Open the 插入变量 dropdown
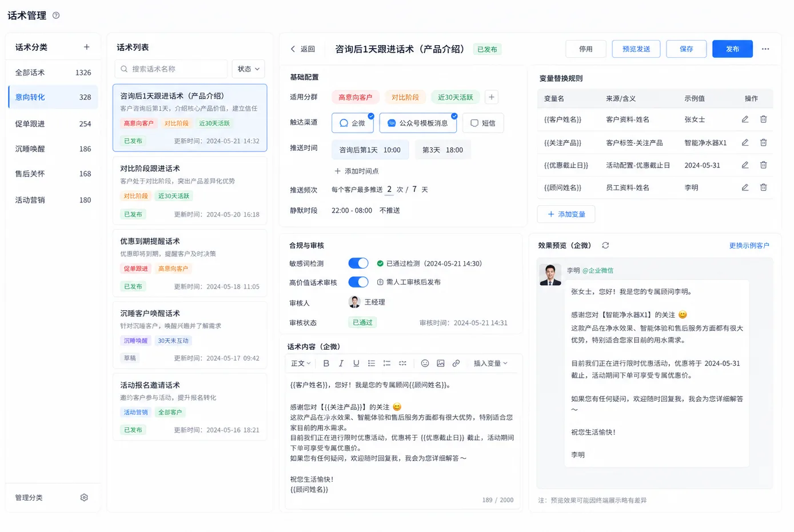Viewport: 794px width, 532px height. pos(490,363)
